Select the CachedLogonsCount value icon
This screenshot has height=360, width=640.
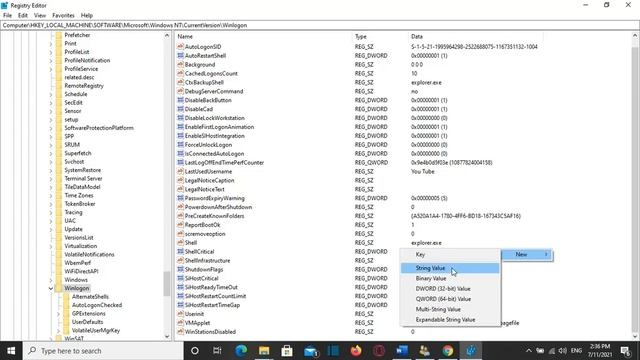pos(180,73)
